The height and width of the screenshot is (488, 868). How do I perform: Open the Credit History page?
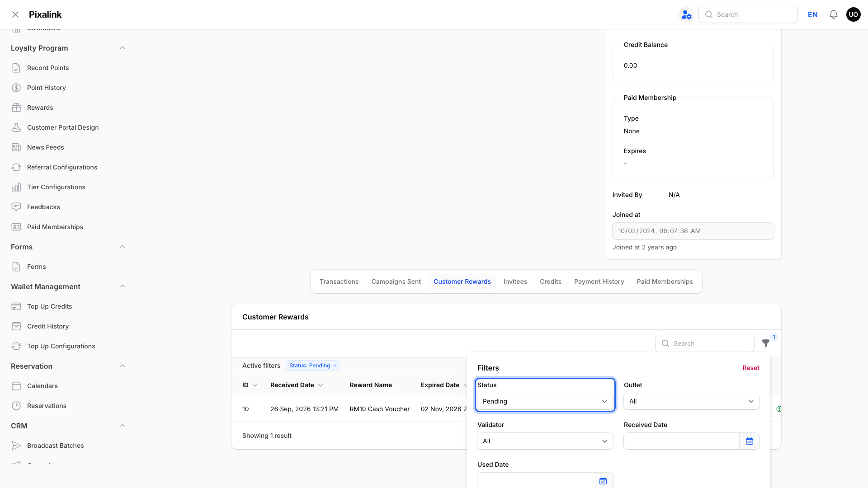coord(48,326)
